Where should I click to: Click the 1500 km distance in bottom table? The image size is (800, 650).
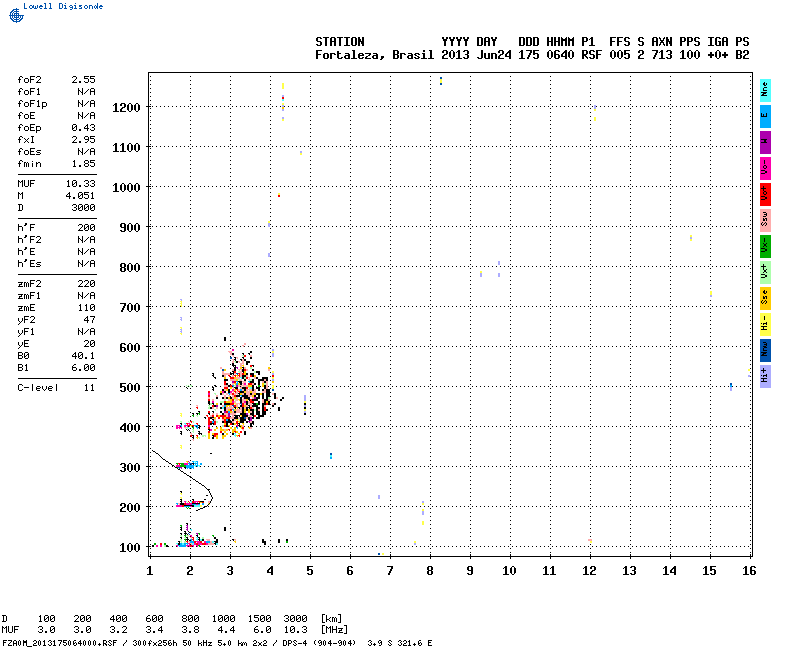pyautogui.click(x=259, y=619)
